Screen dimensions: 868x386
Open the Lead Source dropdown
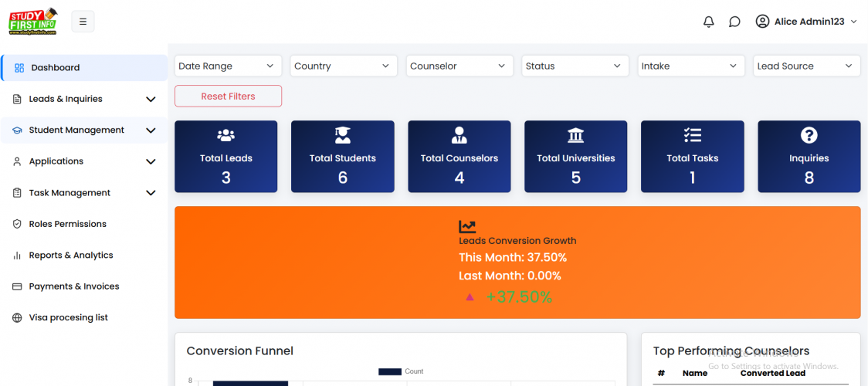(806, 66)
